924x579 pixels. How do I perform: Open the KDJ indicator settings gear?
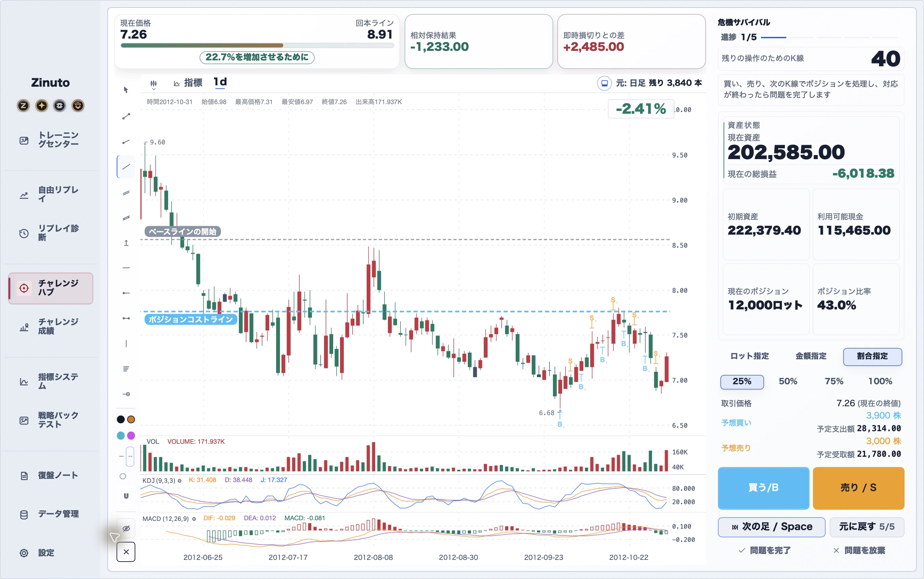pyautogui.click(x=179, y=481)
